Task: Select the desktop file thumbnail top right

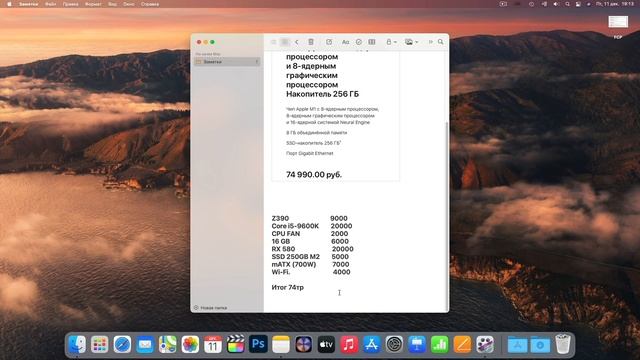Action: 618,22
